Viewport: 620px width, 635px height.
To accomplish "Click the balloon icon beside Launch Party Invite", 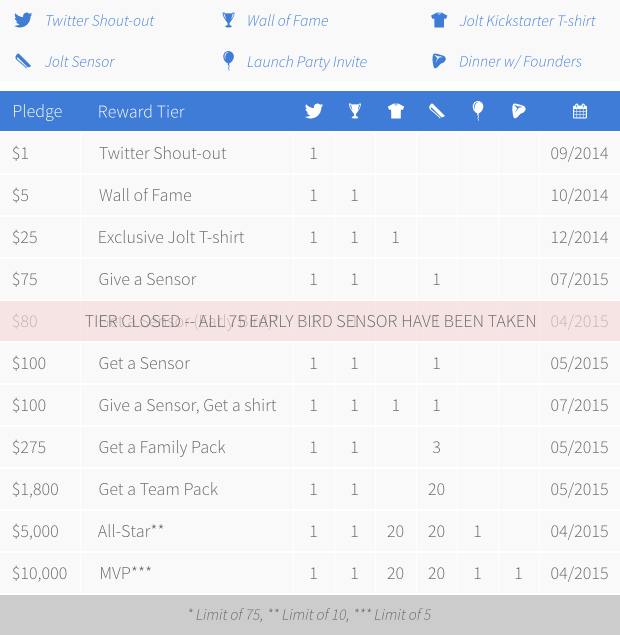I will [x=228, y=61].
